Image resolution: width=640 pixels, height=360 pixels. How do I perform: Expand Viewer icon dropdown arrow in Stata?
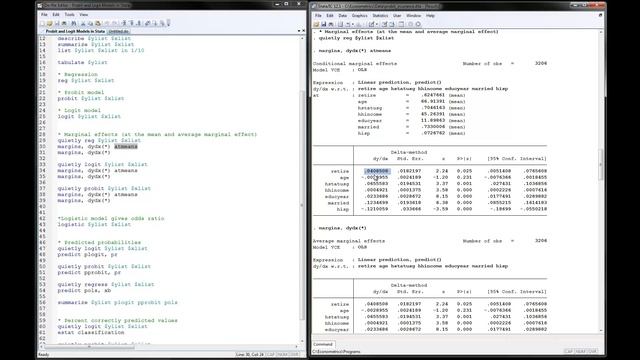(353, 24)
